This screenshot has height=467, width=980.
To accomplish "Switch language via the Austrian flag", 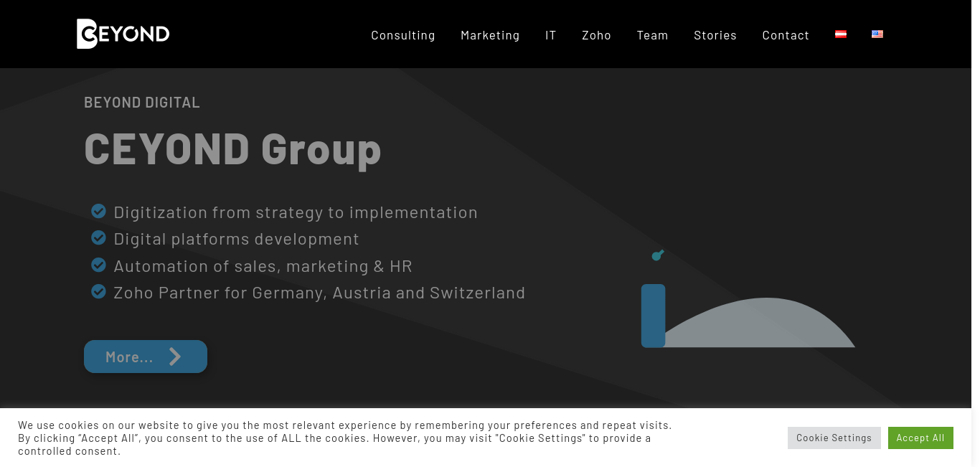I will click(841, 34).
